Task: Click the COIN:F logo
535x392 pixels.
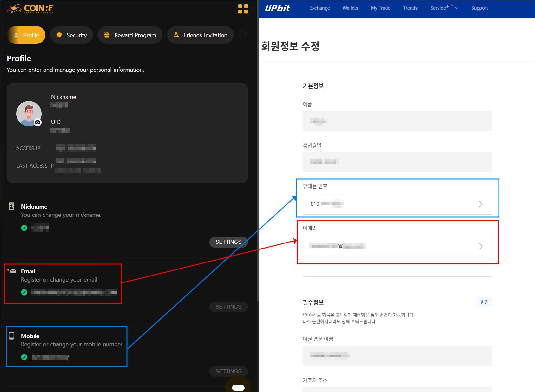Action: 30,9
